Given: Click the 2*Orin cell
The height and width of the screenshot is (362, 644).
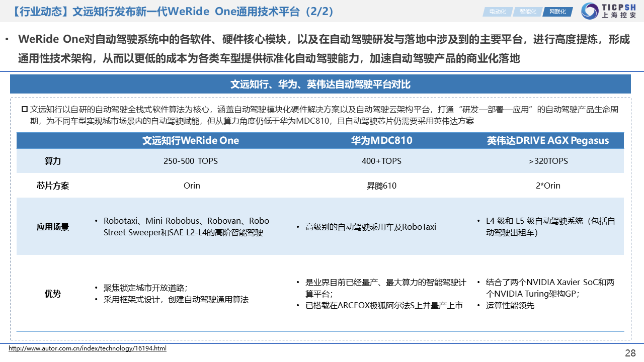Looking at the screenshot, I should point(547,186).
